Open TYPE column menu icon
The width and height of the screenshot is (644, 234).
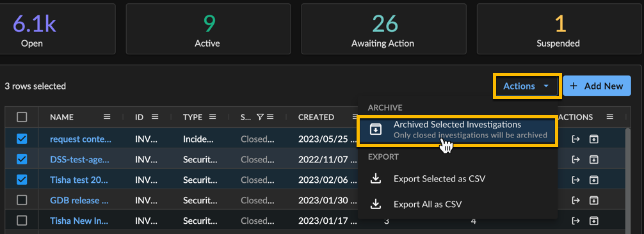click(x=213, y=117)
